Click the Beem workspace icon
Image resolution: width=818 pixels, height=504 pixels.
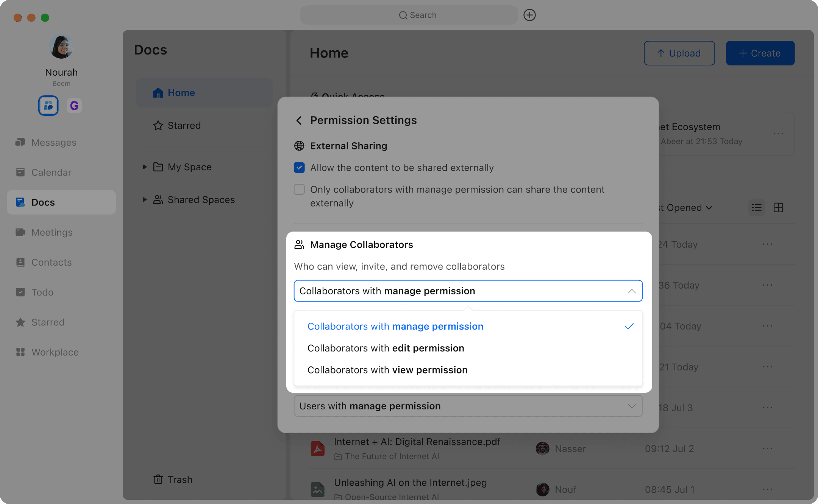[x=48, y=106]
